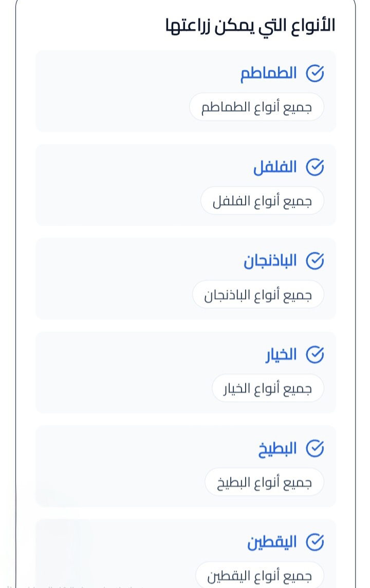Screen dimensions: 370x588
Task: Select the جميع أنواع الفلفل chip
Action: pyautogui.click(x=262, y=201)
